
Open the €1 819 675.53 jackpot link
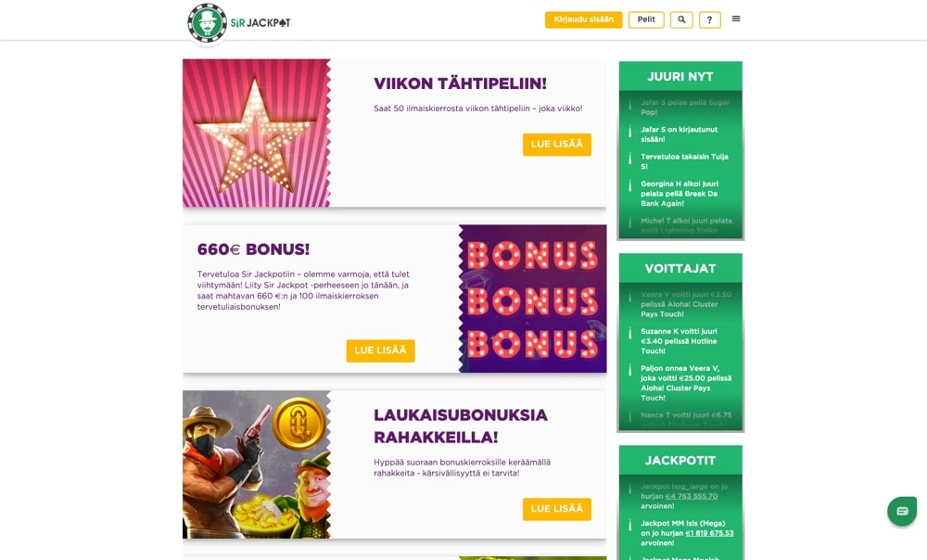(x=709, y=533)
